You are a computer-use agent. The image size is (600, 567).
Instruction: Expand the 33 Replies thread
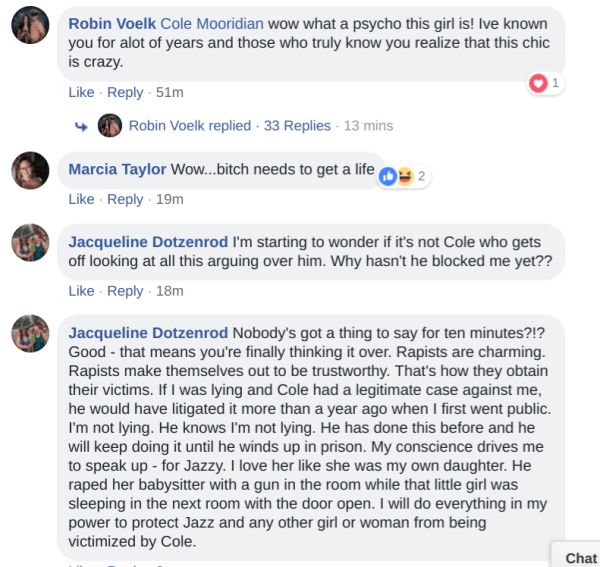297,126
